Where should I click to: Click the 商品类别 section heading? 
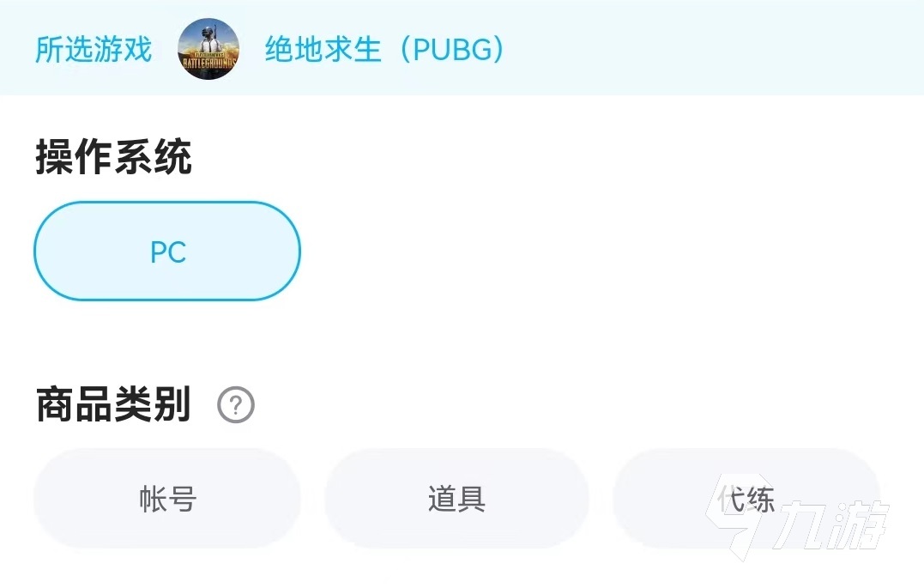[x=113, y=404]
